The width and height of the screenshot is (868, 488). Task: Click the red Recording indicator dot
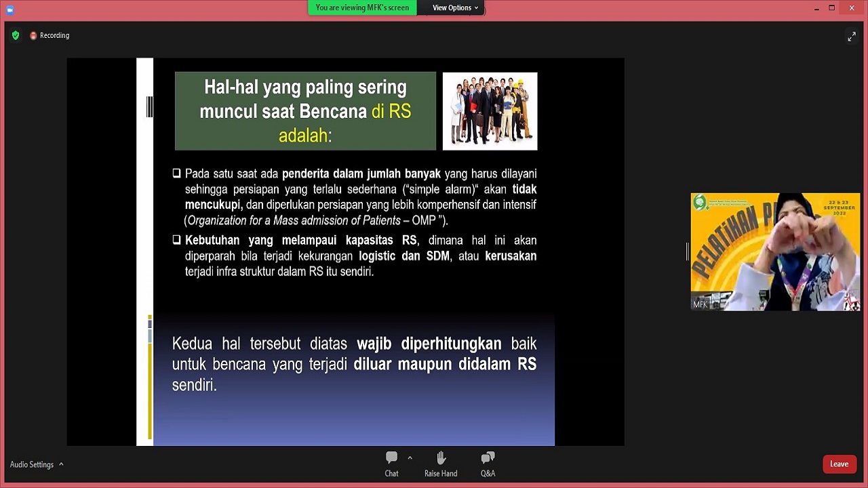click(33, 36)
